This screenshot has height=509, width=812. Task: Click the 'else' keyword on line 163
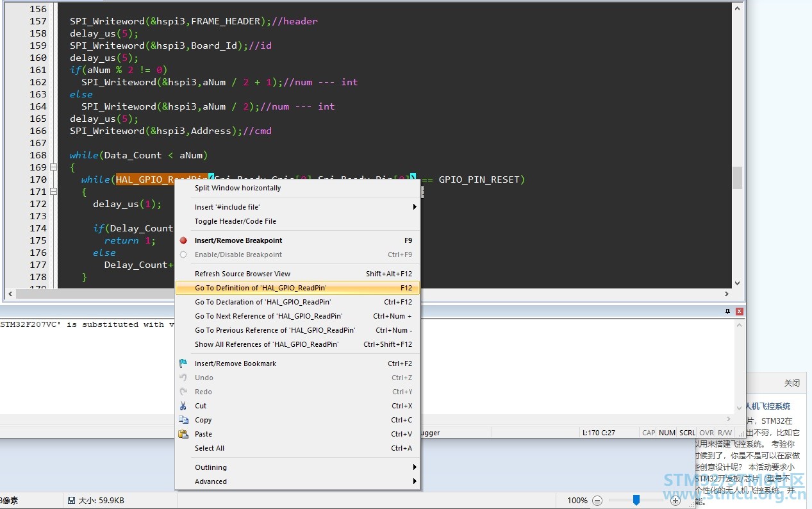(x=81, y=94)
